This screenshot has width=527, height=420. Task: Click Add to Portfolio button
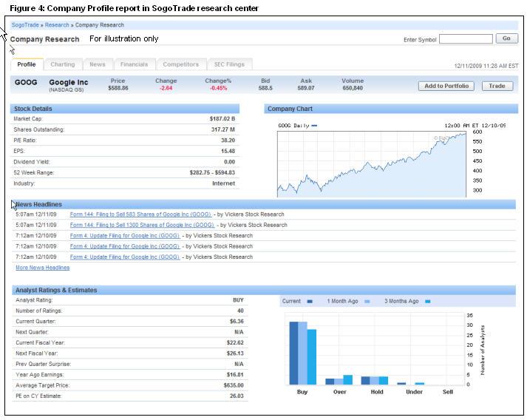pos(446,86)
